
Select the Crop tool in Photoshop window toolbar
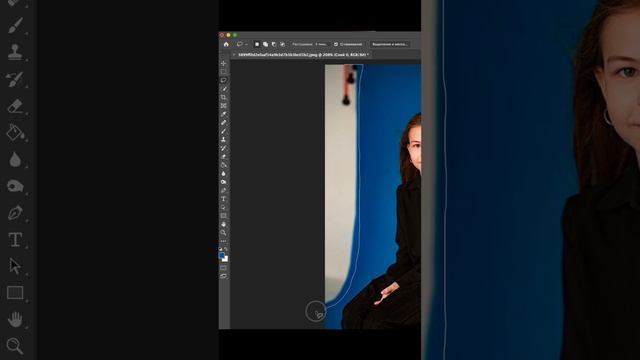click(223, 98)
